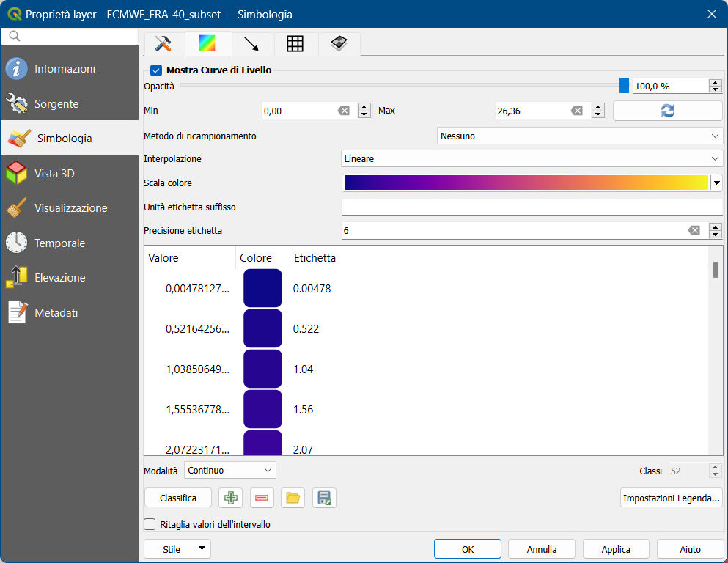
Task: Enable Ritaglia valori dell'intervallo checkbox
Action: [150, 524]
